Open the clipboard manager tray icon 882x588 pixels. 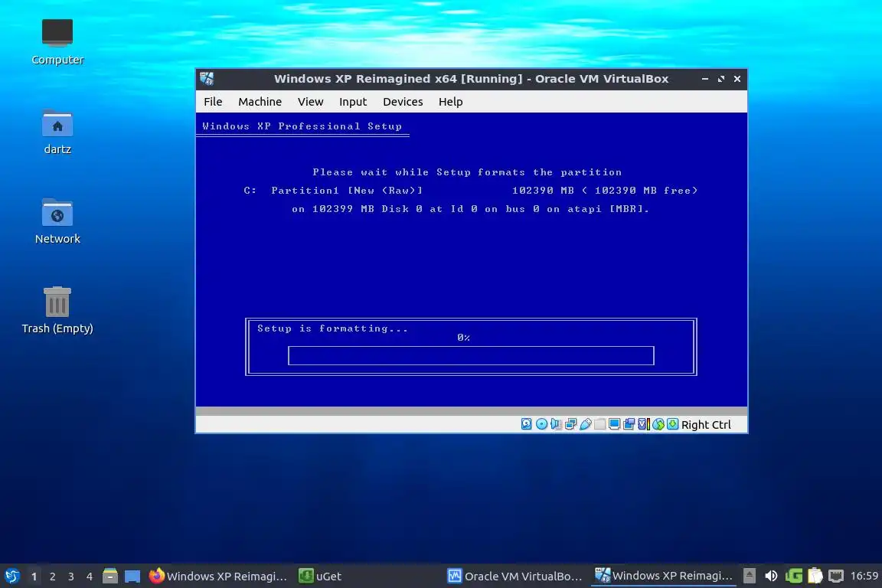coord(815,576)
